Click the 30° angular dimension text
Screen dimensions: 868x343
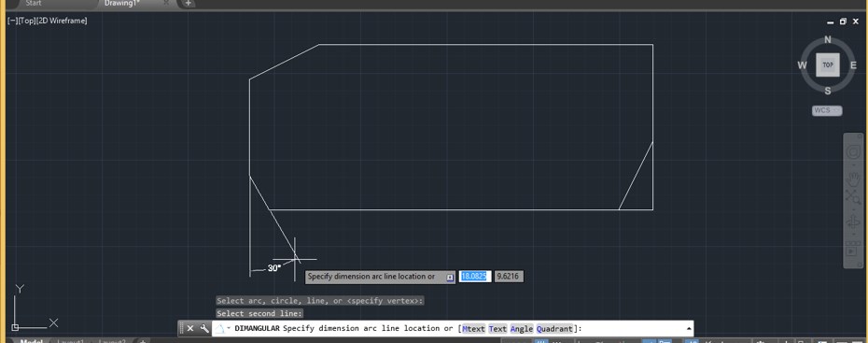point(274,267)
